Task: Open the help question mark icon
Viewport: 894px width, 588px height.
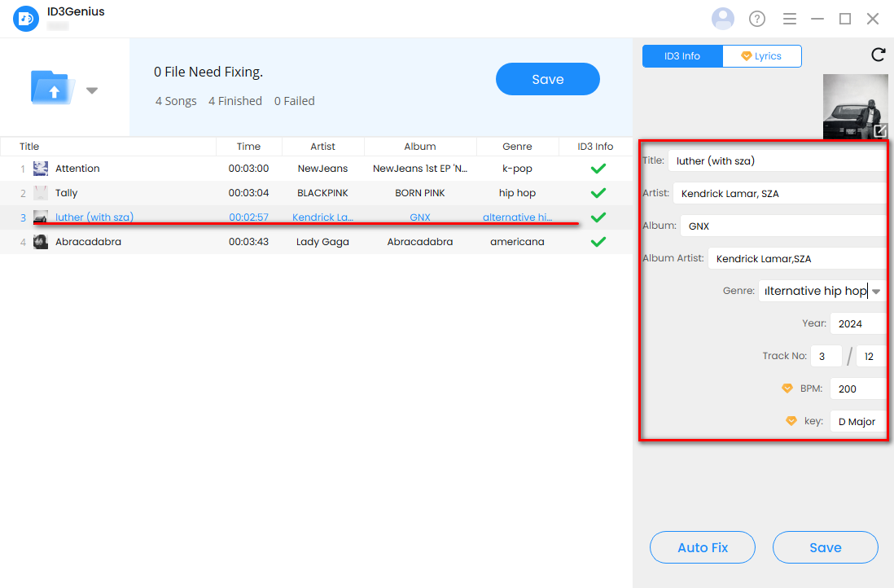Action: click(x=757, y=19)
